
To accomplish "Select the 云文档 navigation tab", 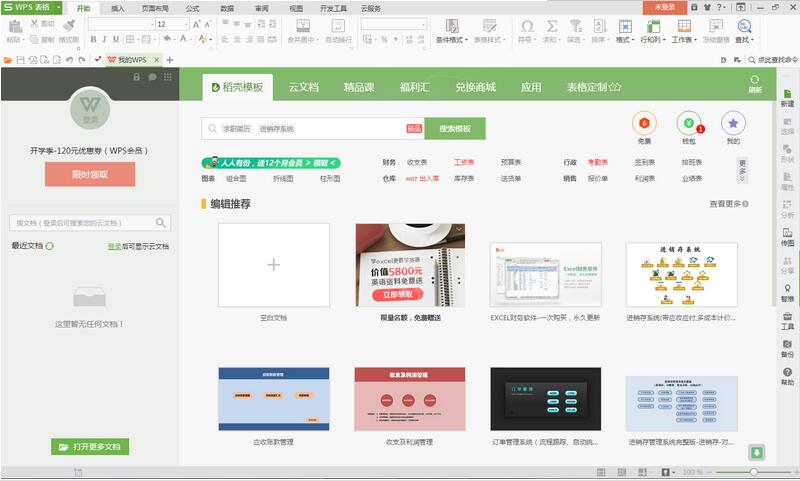I will click(304, 87).
